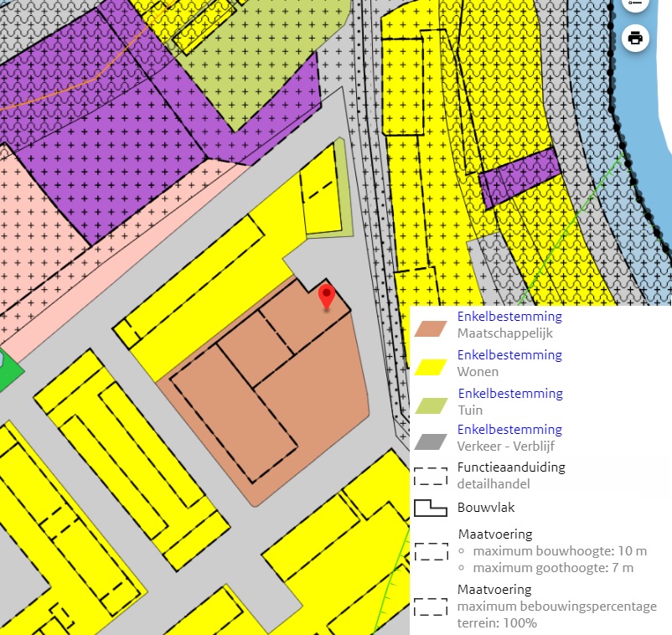Image resolution: width=672 pixels, height=635 pixels.
Task: Click the print map icon
Action: (635, 39)
